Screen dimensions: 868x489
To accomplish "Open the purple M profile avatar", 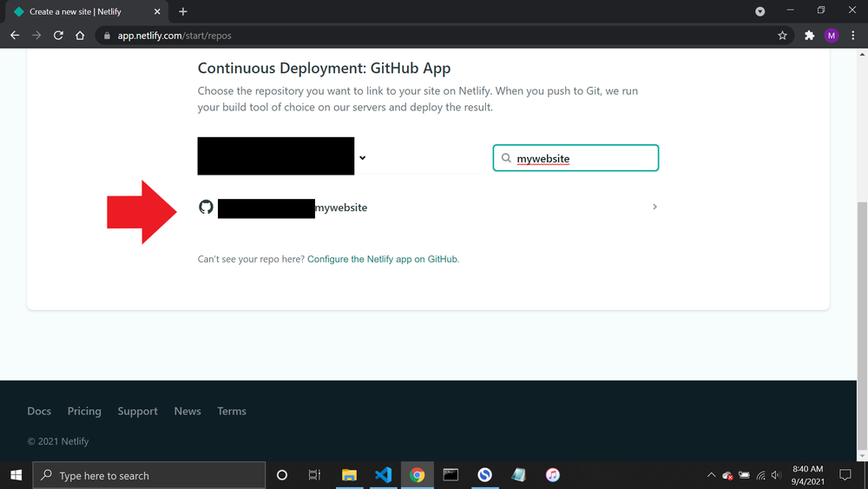I will 831,36.
